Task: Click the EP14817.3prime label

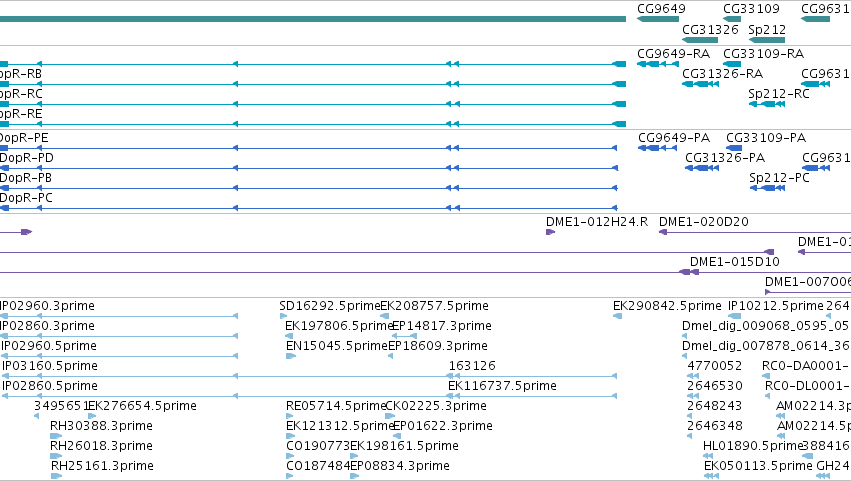Action: coord(442,326)
